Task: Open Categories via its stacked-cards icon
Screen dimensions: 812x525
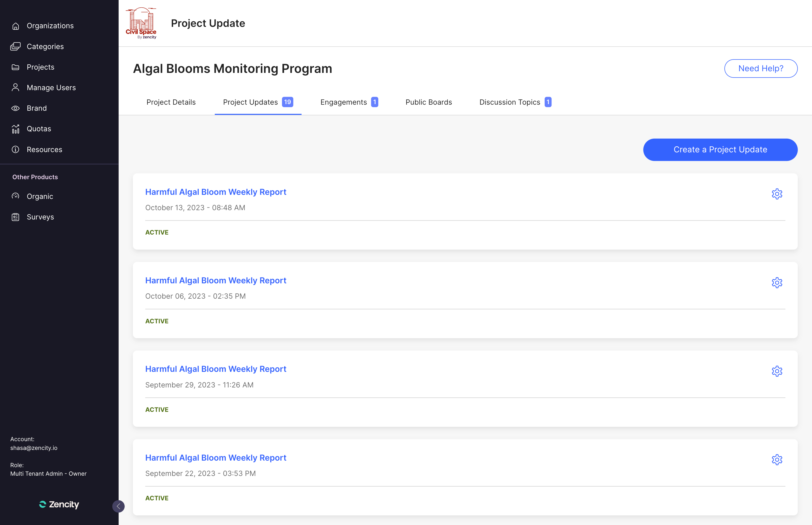Action: 15,46
